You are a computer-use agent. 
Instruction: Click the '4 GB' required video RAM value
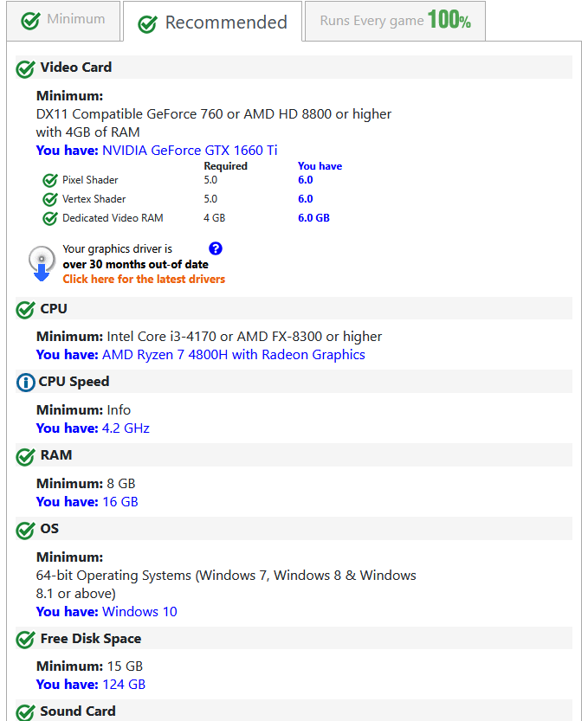pos(215,218)
